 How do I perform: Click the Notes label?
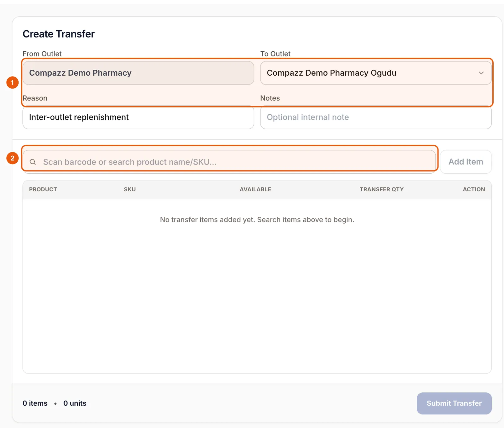point(270,98)
